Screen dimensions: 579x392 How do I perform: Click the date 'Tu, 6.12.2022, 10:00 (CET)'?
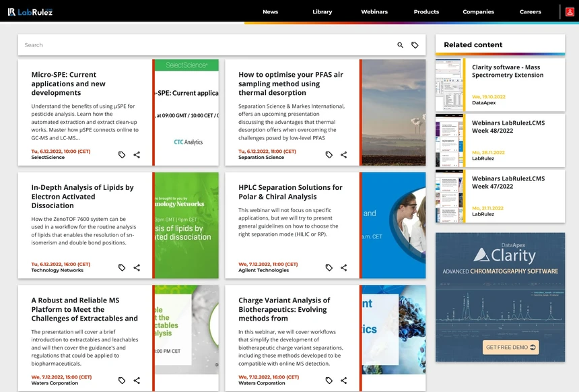(x=61, y=151)
